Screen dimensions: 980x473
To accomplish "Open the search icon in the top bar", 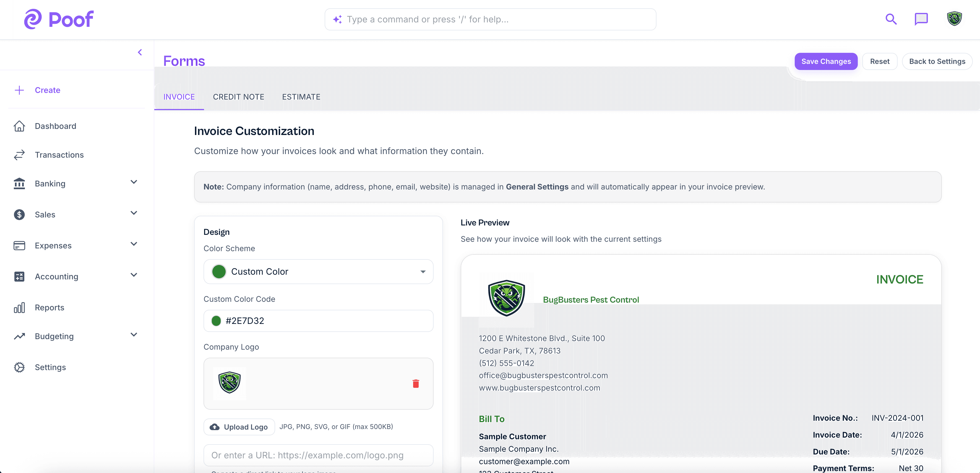I will click(x=891, y=19).
